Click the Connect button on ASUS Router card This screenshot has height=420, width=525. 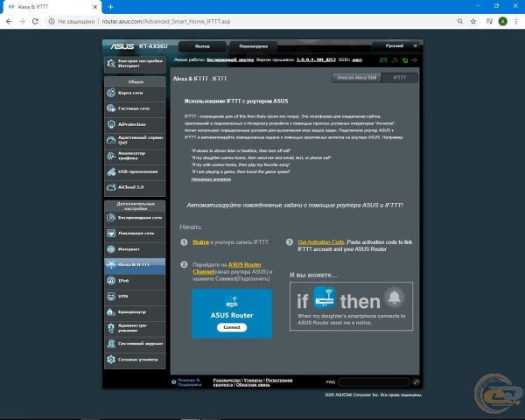pos(232,327)
